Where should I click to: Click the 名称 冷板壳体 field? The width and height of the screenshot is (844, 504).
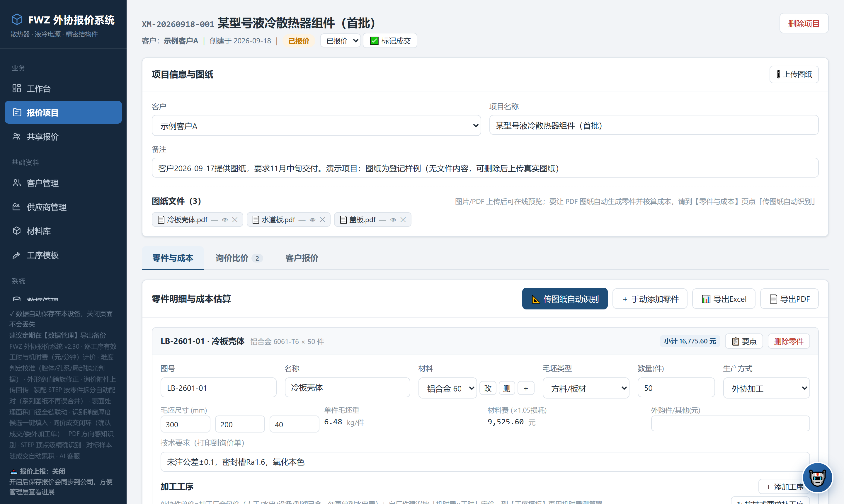coord(347,387)
